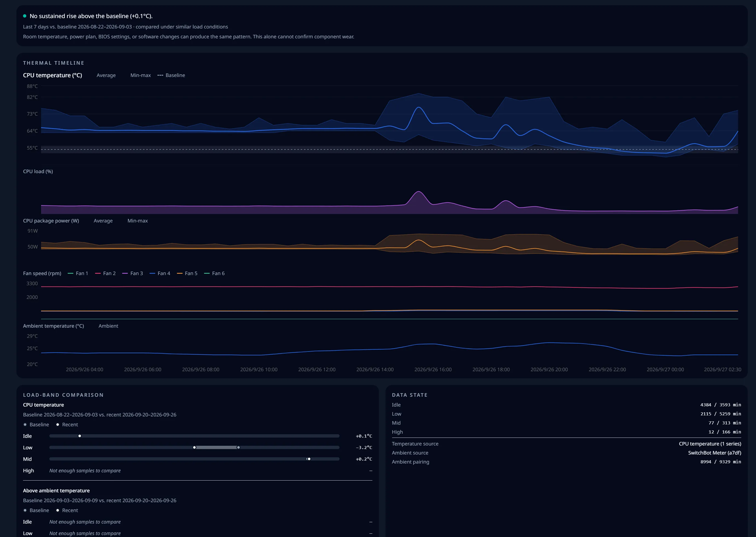The height and width of the screenshot is (537, 756).
Task: Click the green status dot beside the headline
Action: point(25,16)
